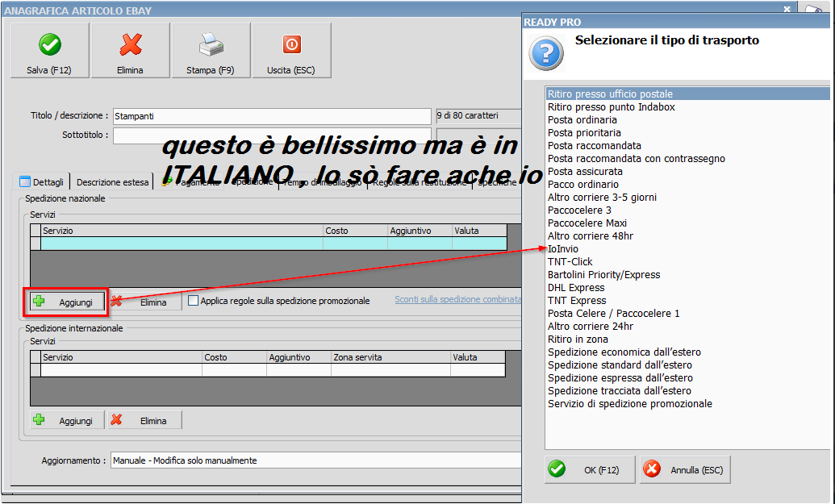
Task: Click the Sottotitolo input field
Action: click(x=272, y=135)
